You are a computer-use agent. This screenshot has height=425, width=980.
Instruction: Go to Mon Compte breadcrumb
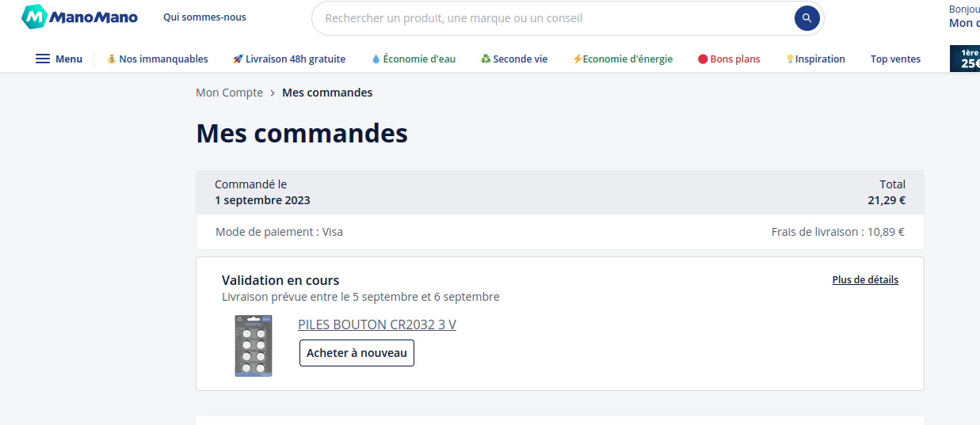pyautogui.click(x=229, y=93)
